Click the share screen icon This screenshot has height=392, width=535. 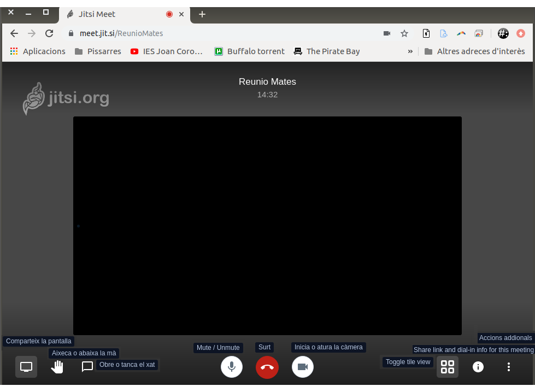pos(26,367)
